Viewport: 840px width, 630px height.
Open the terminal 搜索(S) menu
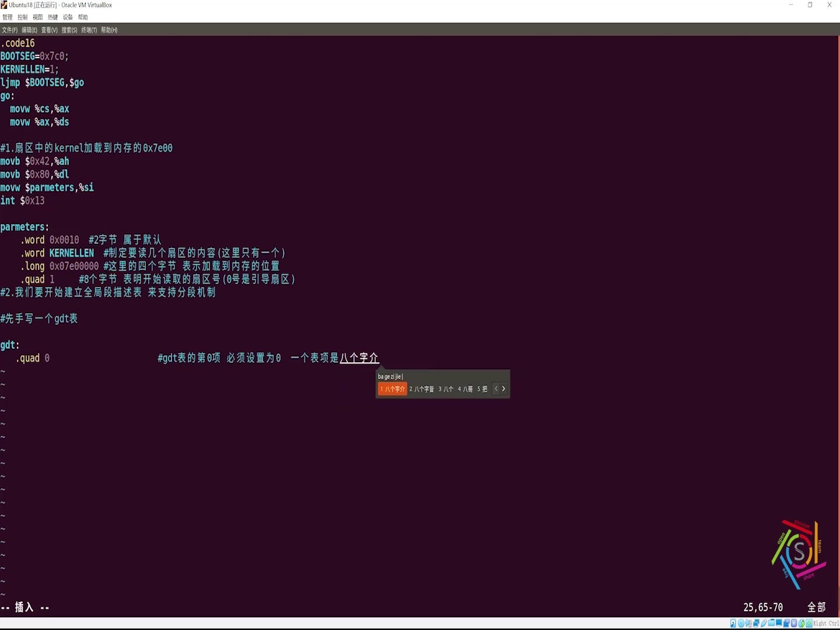(69, 30)
